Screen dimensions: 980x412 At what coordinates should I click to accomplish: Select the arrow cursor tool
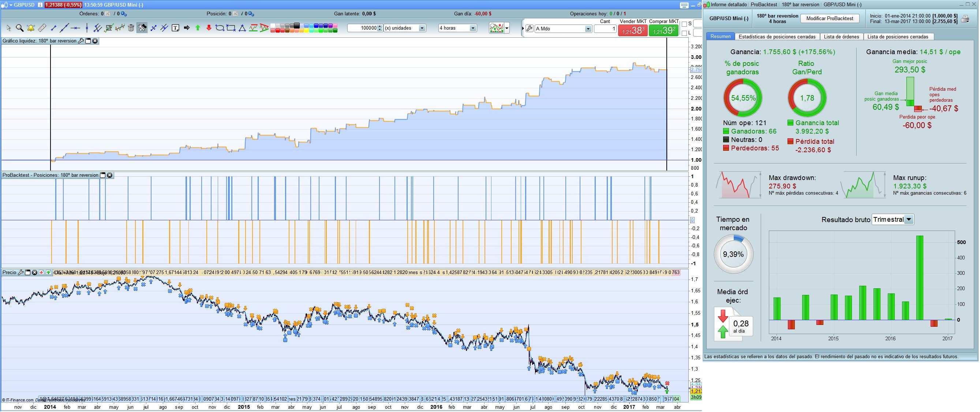point(9,28)
